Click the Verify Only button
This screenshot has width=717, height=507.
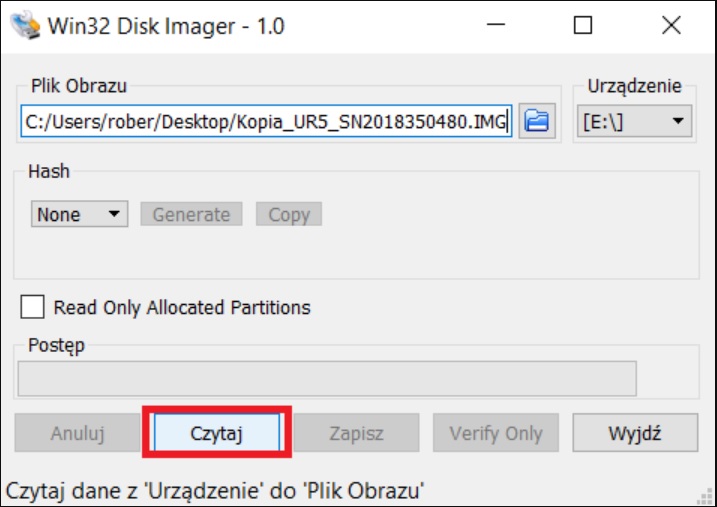(496, 432)
